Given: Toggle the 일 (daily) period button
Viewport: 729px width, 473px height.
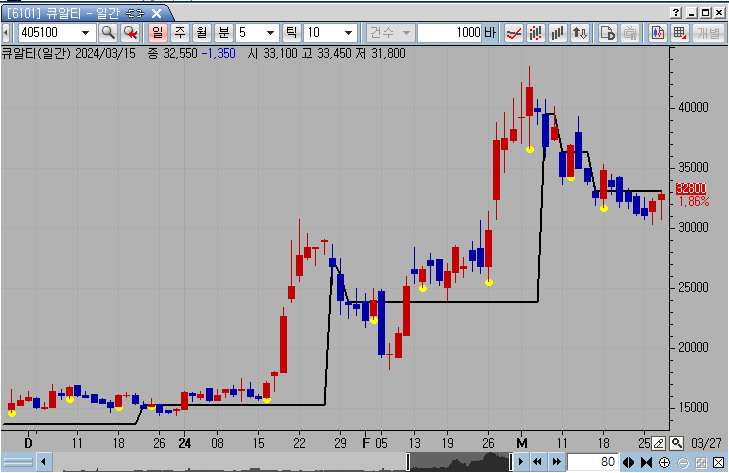Looking at the screenshot, I should (x=157, y=33).
